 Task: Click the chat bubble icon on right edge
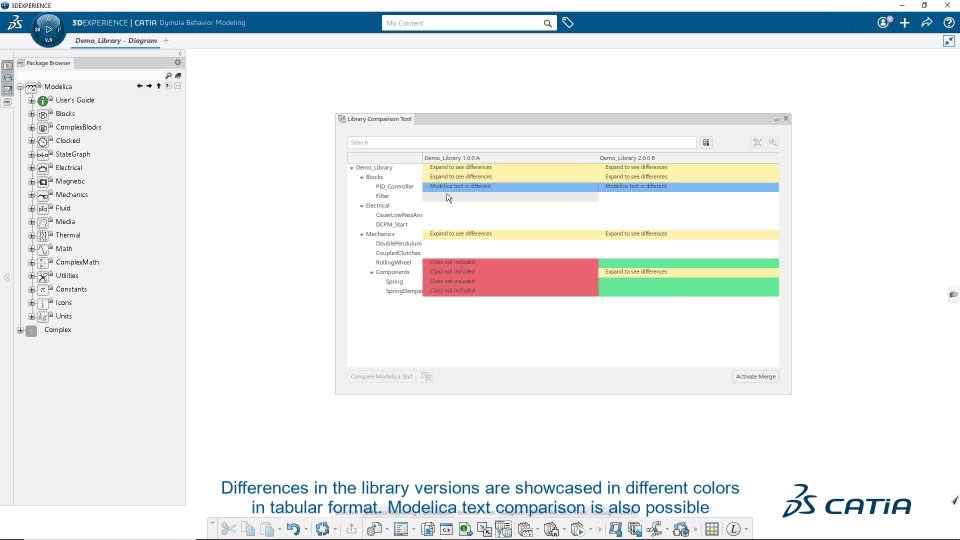click(x=953, y=295)
